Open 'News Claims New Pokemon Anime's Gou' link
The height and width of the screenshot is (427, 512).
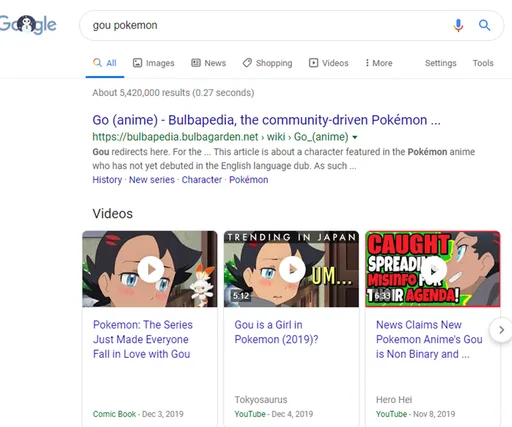click(429, 339)
